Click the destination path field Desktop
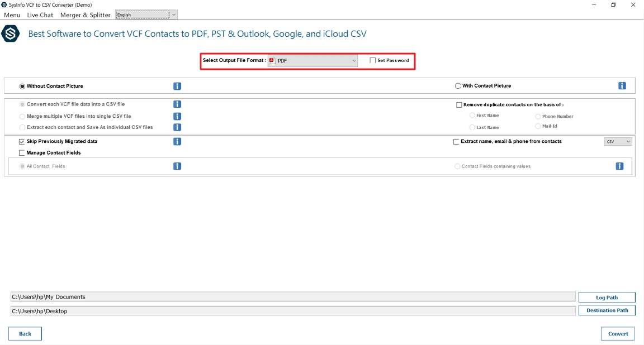Image resolution: width=644 pixels, height=345 pixels. 293,311
